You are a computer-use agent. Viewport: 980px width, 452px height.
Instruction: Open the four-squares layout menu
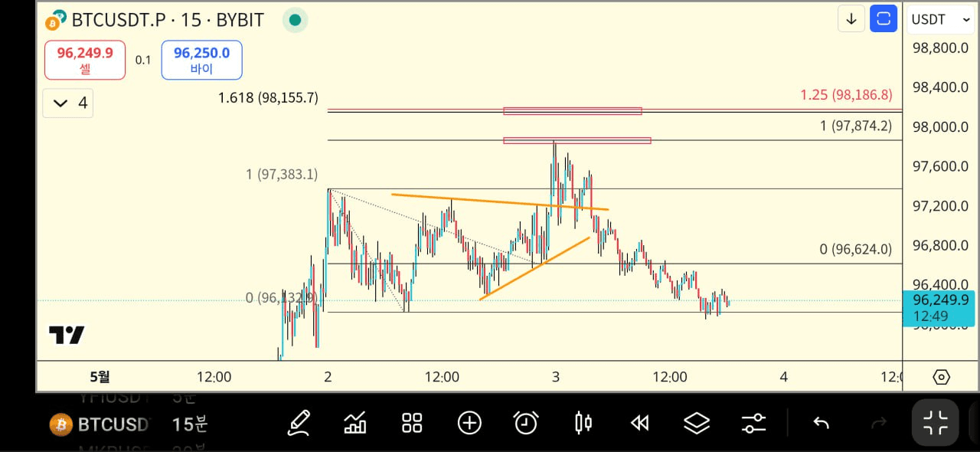coord(413,423)
